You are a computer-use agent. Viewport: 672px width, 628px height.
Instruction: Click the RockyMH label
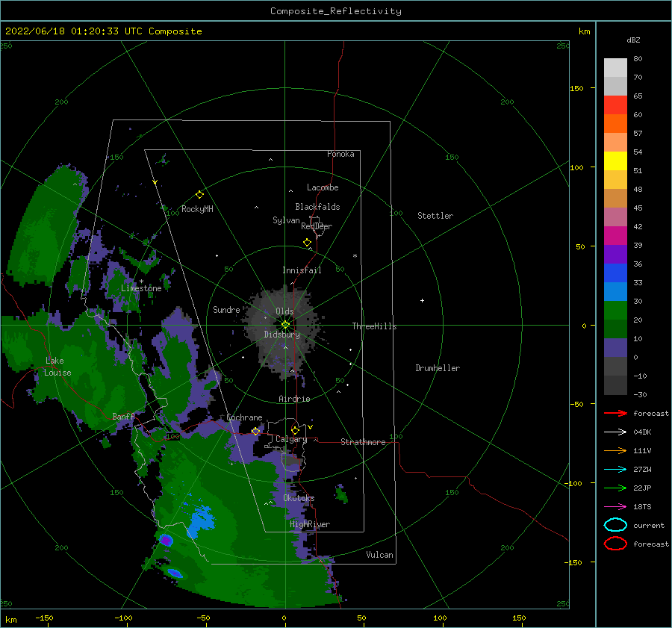(197, 209)
